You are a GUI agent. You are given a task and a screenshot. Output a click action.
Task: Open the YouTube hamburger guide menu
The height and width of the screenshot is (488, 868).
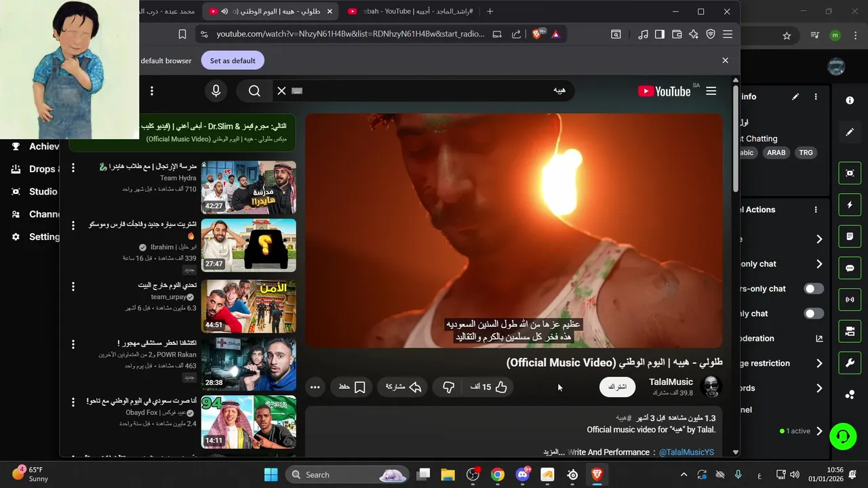[x=711, y=91]
